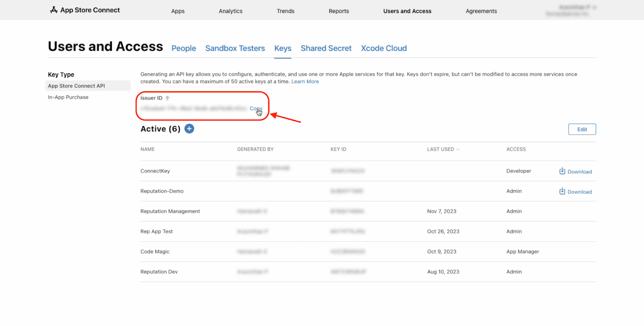644x326 pixels.
Task: Copy the Issuer ID
Action: 256,109
